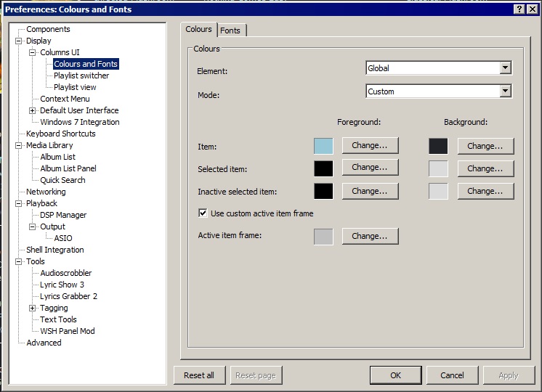Expand the Default User Interface node
Screen dimensions: 542x392
click(33, 111)
